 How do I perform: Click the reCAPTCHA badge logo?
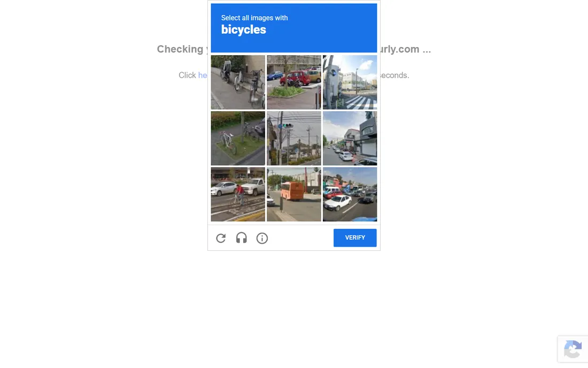tap(572, 349)
